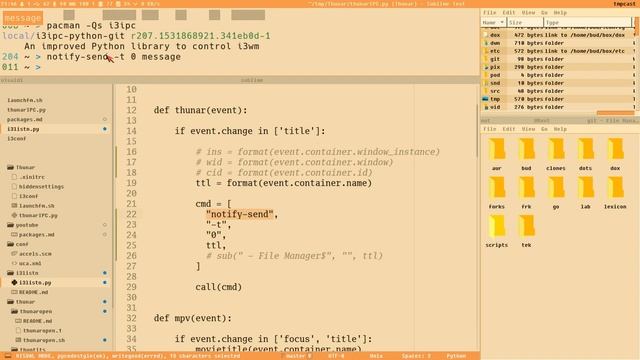The image size is (640, 360).
Task: Collapse the i3listn folder in sidebar
Action: tap(11, 273)
